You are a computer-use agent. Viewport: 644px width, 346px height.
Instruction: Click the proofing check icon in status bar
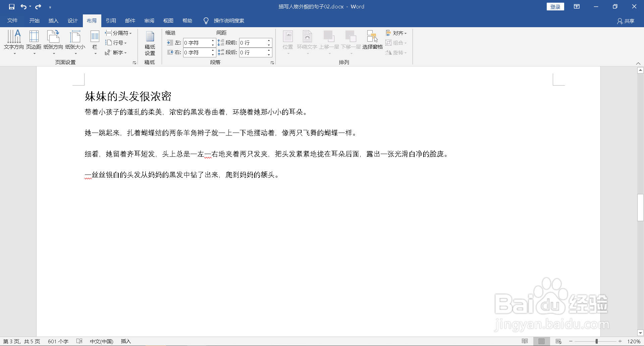(x=79, y=341)
